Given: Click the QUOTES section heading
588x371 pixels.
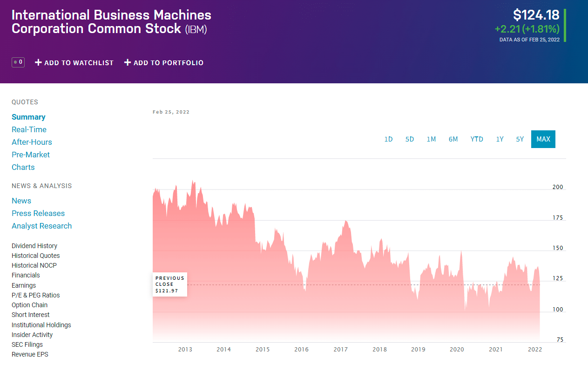Looking at the screenshot, I should pyautogui.click(x=25, y=102).
